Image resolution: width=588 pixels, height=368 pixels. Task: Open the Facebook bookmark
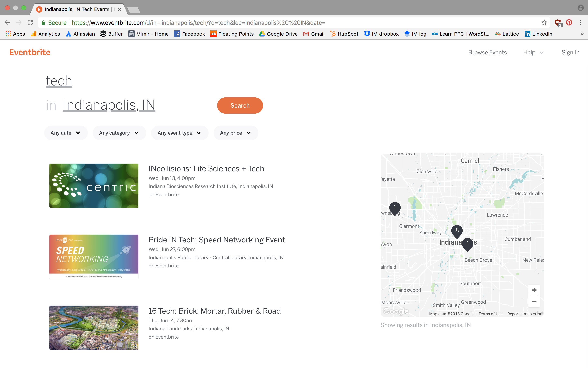pyautogui.click(x=189, y=34)
